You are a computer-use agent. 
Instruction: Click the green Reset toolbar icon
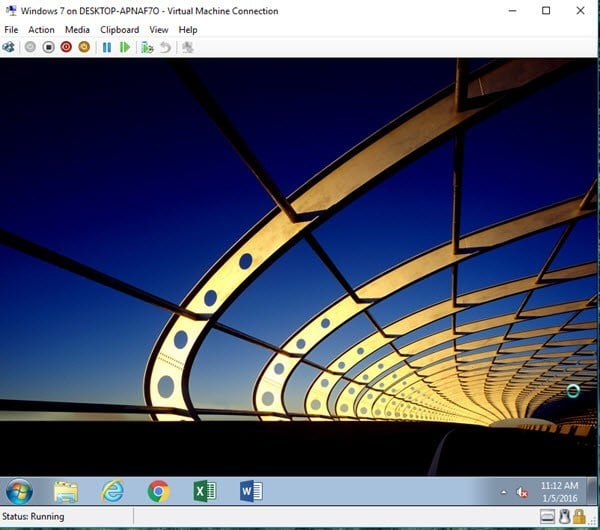pos(125,47)
